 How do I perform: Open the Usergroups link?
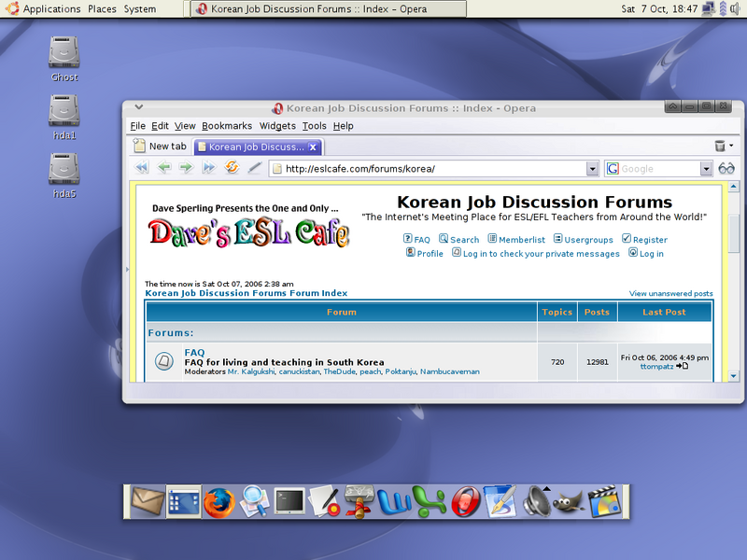[x=584, y=240]
